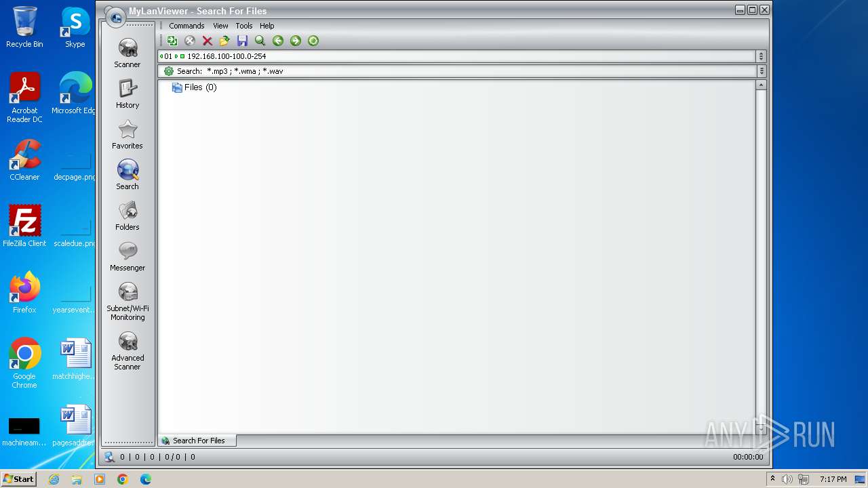Expand the IP range field dropdown
This screenshot has height=488, width=868.
[x=761, y=56]
